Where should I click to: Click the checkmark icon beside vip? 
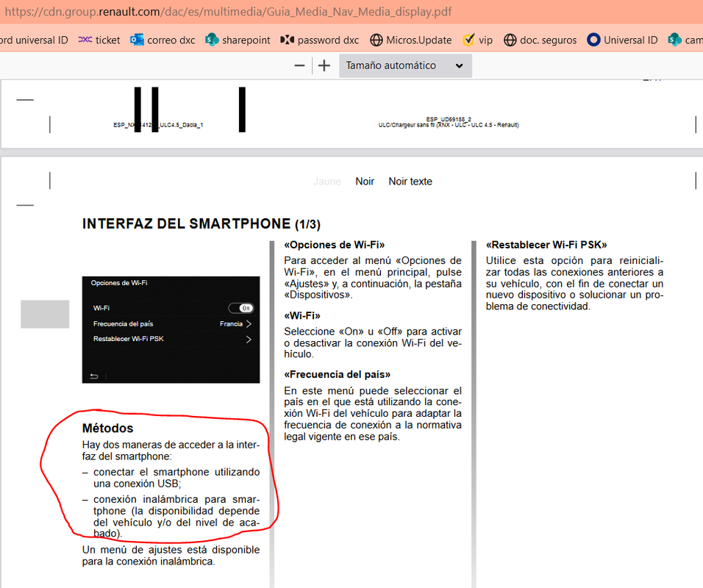468,40
